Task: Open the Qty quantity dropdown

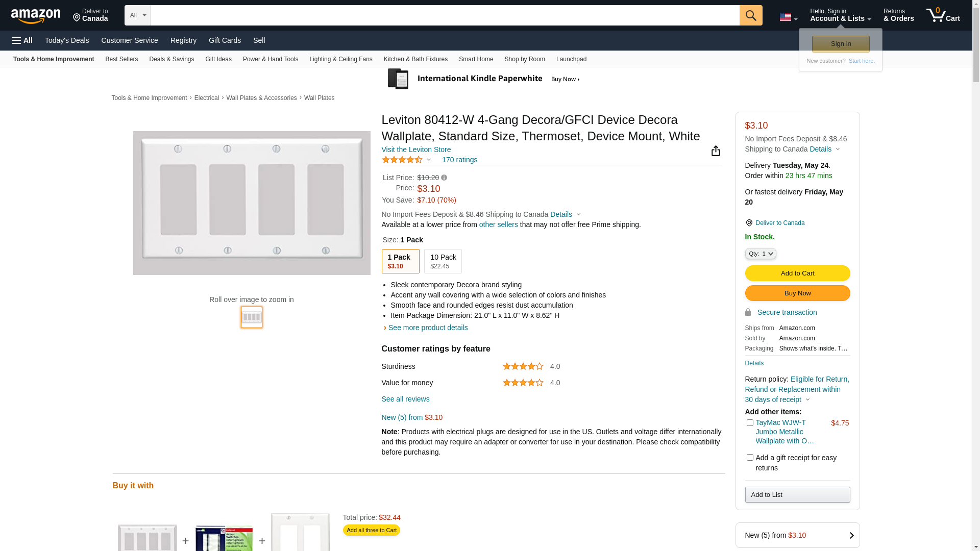Action: point(760,254)
